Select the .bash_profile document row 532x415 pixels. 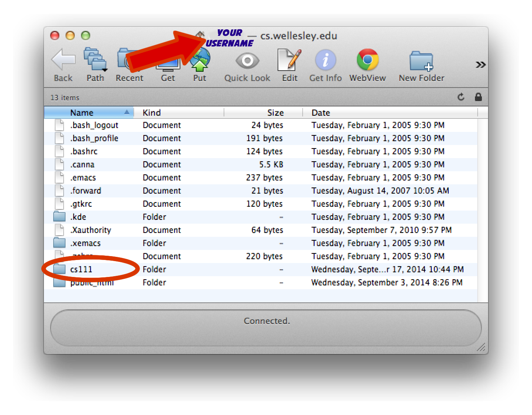(94, 138)
